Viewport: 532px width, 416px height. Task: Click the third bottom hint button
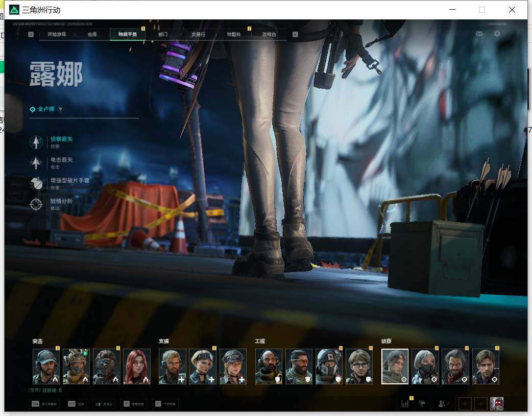(104, 404)
